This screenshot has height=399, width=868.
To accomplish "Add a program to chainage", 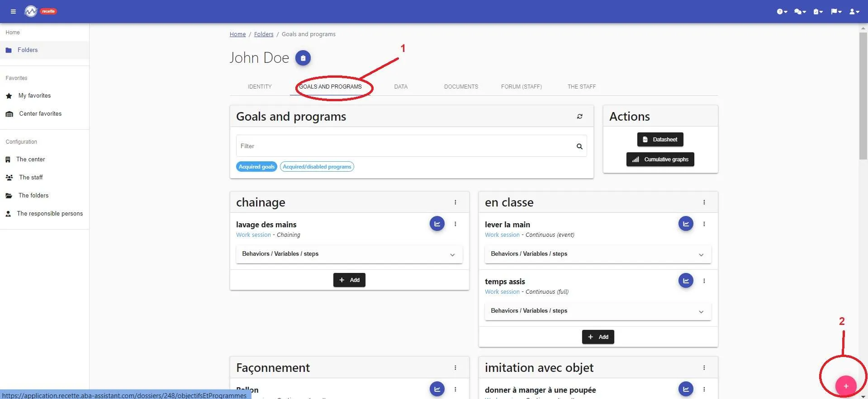I will (349, 280).
